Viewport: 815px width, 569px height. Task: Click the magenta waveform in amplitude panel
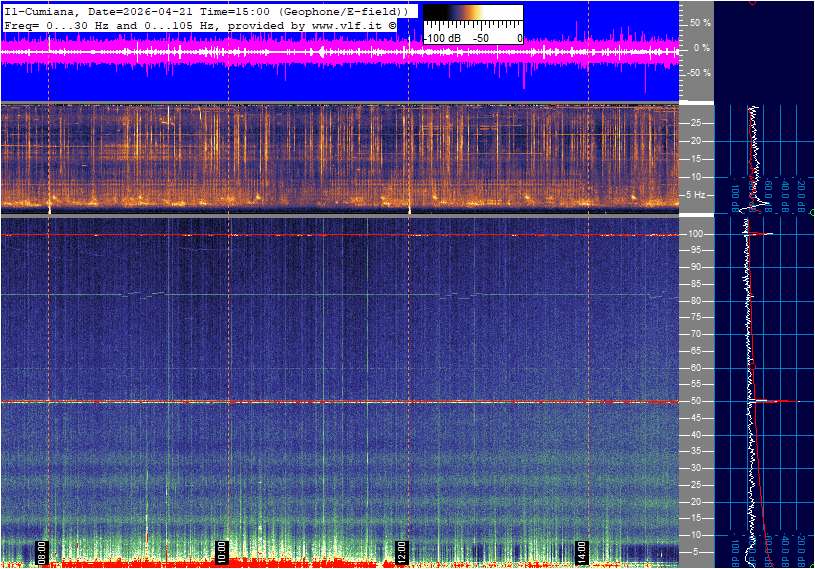[x=300, y=53]
